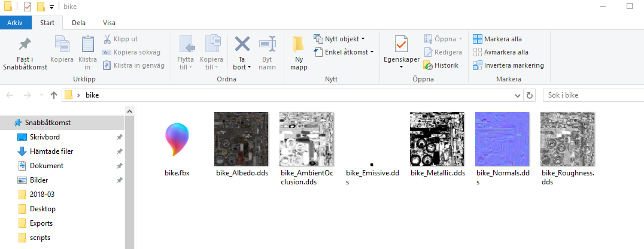Open the Öppna dropdown in ribbon
Viewport: 644px width, 249px height.
(443, 39)
